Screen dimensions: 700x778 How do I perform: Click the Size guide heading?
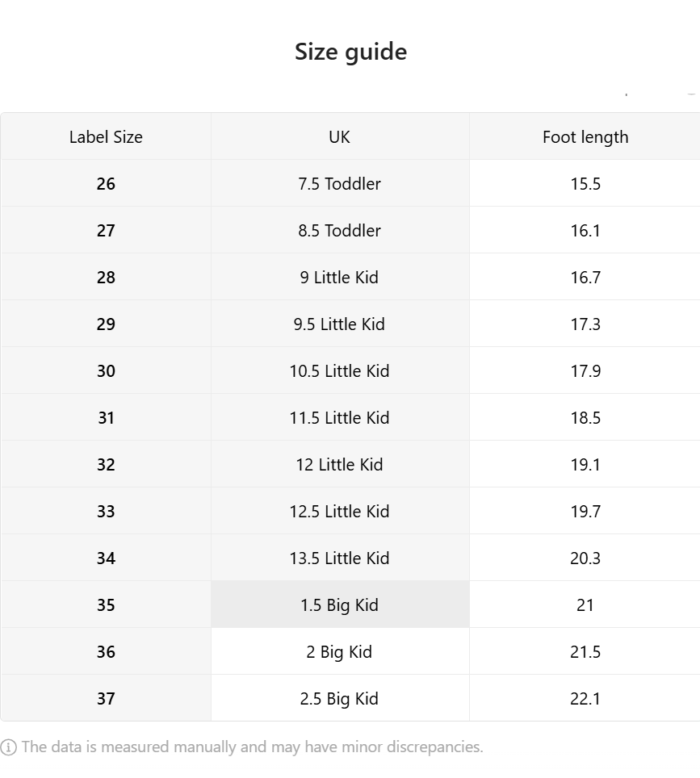[x=350, y=52]
